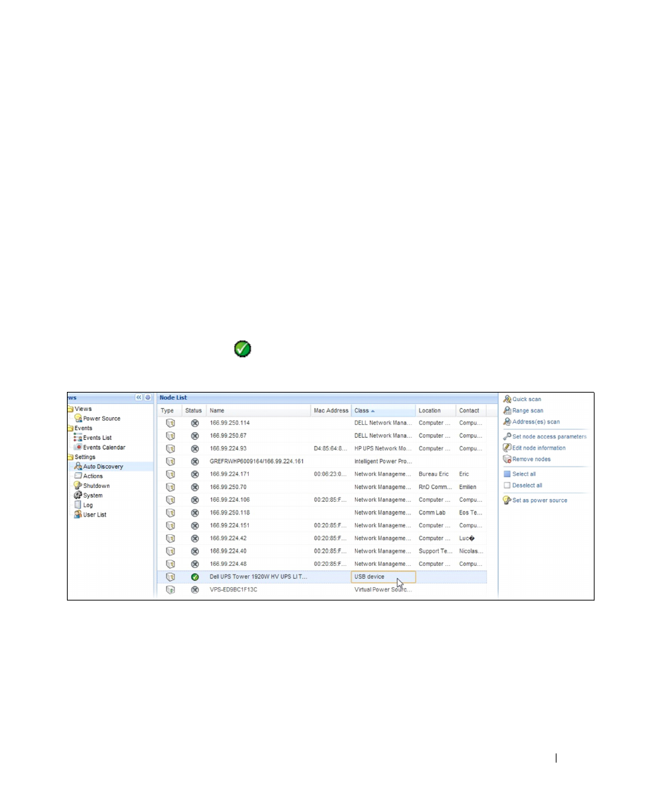Click the System gear icon
Viewport: 672px width, 807px height.
(78, 495)
